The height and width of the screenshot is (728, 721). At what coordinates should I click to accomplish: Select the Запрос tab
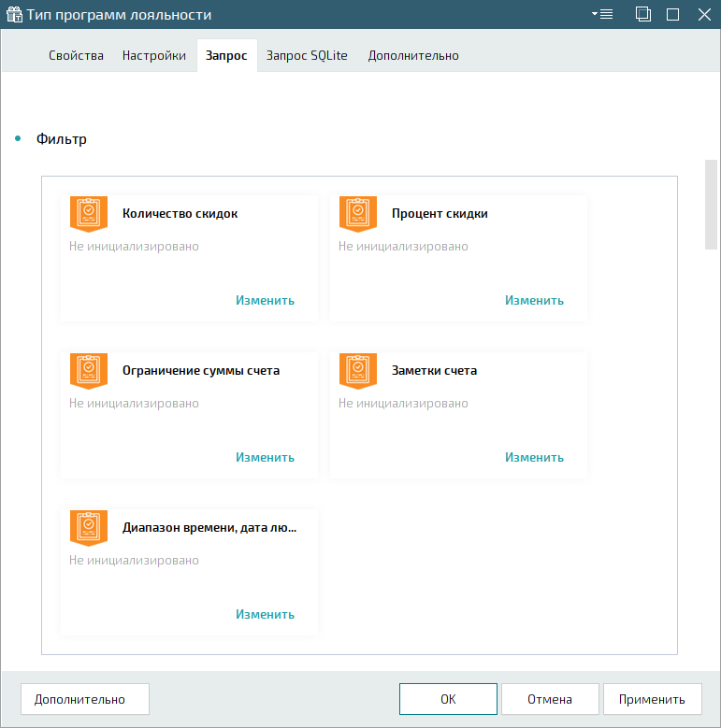point(226,56)
